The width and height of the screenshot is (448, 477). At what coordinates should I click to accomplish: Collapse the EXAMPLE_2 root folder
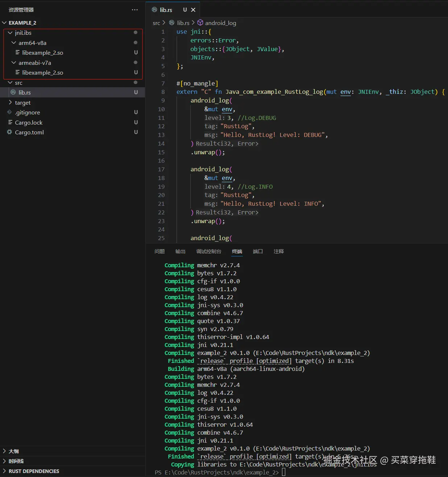(4, 23)
